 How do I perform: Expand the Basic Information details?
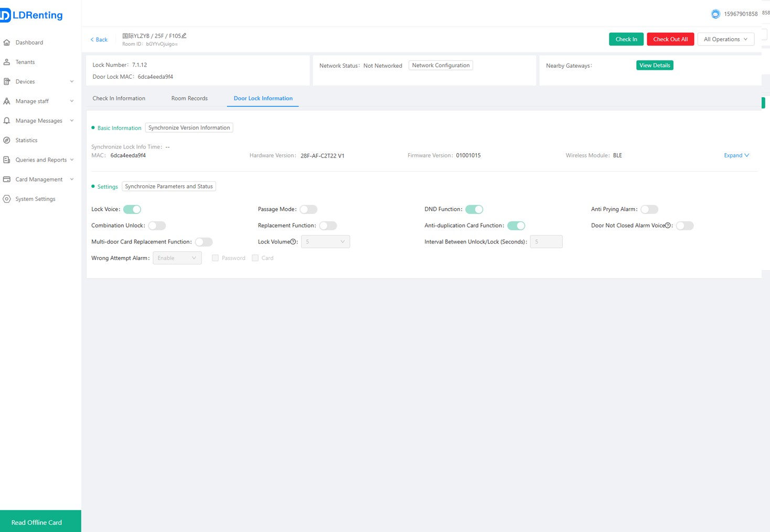click(736, 155)
